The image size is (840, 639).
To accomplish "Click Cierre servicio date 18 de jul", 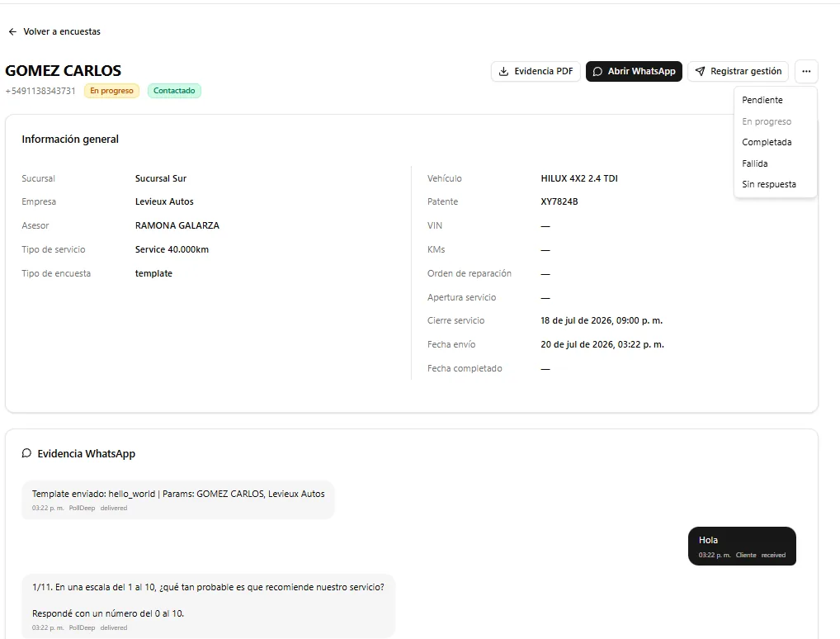I will pyautogui.click(x=602, y=320).
